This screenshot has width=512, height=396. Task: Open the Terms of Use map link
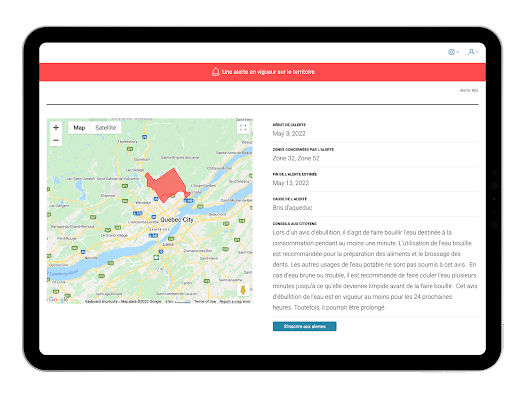[205, 301]
